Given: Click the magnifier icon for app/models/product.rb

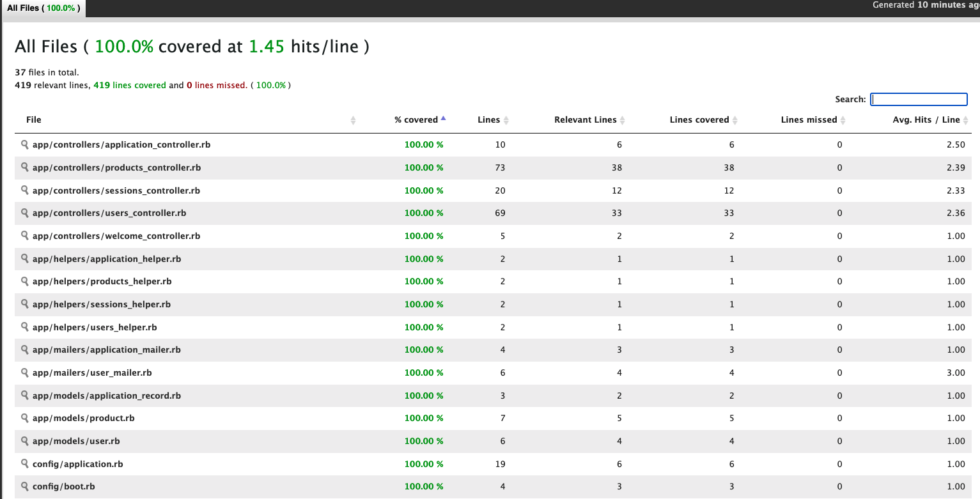Looking at the screenshot, I should [x=25, y=418].
